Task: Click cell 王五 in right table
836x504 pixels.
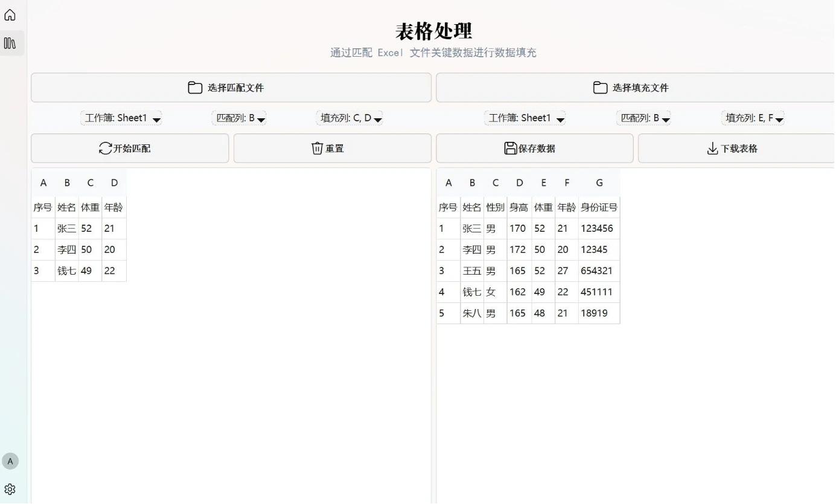Action: click(x=472, y=271)
